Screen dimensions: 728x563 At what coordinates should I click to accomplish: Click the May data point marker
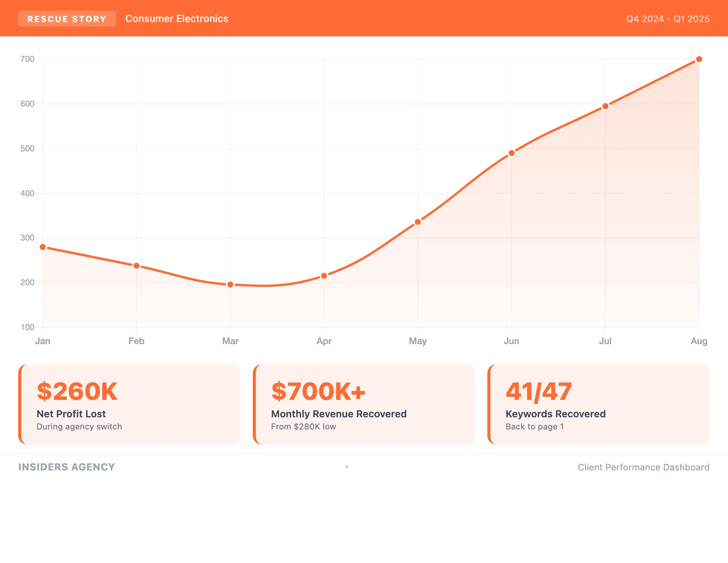click(418, 222)
